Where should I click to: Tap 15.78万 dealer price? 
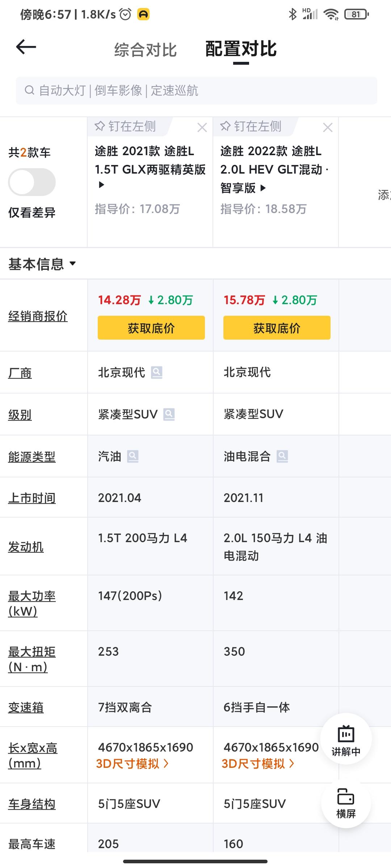(245, 300)
